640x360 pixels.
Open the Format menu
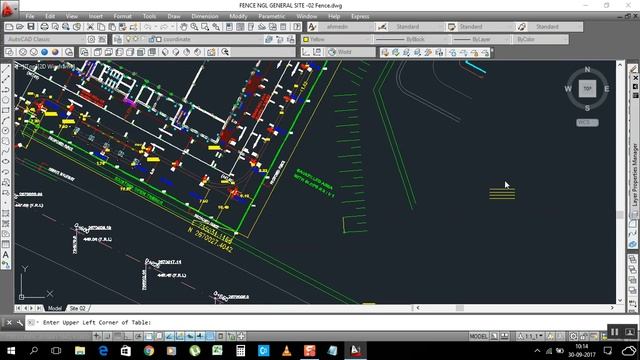click(122, 16)
